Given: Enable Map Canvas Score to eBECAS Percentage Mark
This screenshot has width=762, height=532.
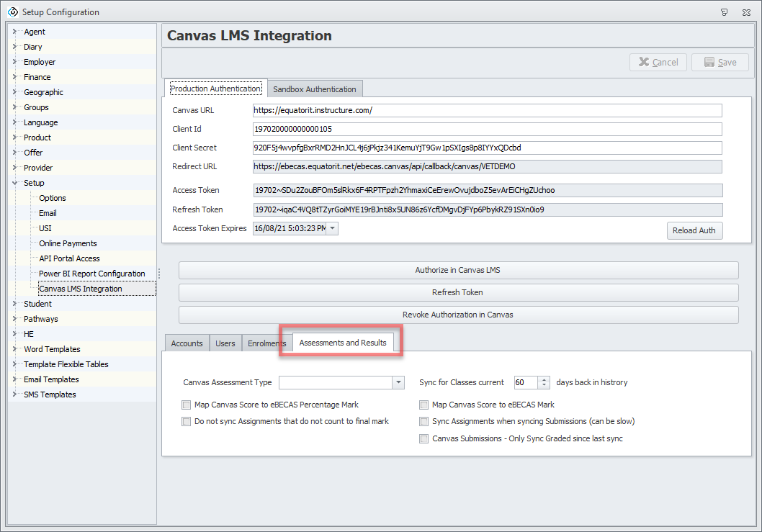Looking at the screenshot, I should [187, 405].
